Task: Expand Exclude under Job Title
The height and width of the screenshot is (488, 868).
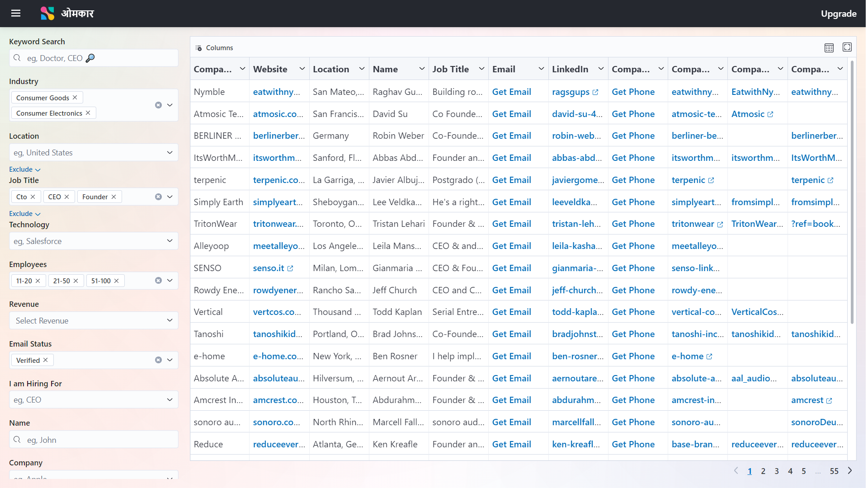Action: click(25, 214)
